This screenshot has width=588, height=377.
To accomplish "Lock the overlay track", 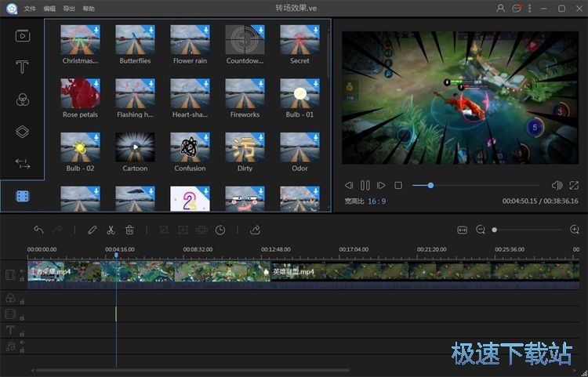I will (x=22, y=317).
